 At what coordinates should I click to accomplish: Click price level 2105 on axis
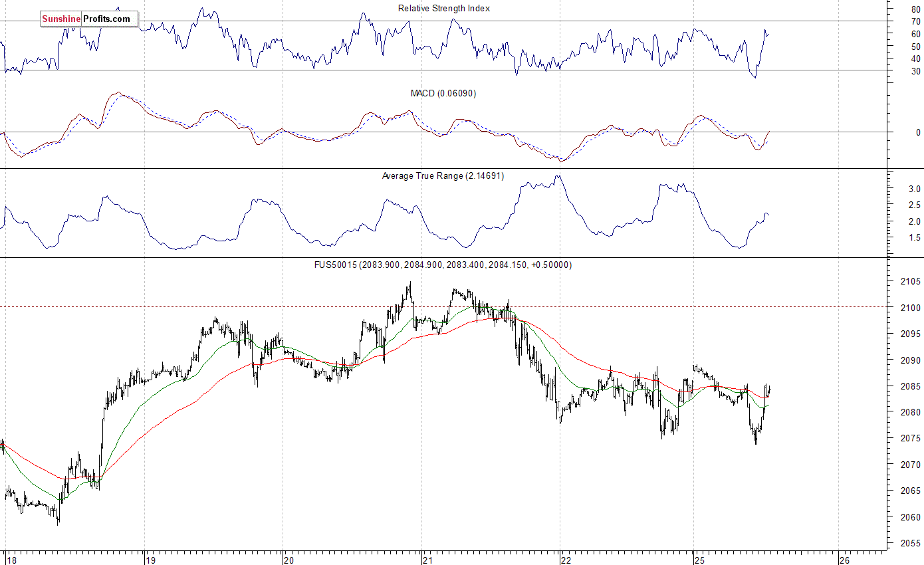click(910, 282)
